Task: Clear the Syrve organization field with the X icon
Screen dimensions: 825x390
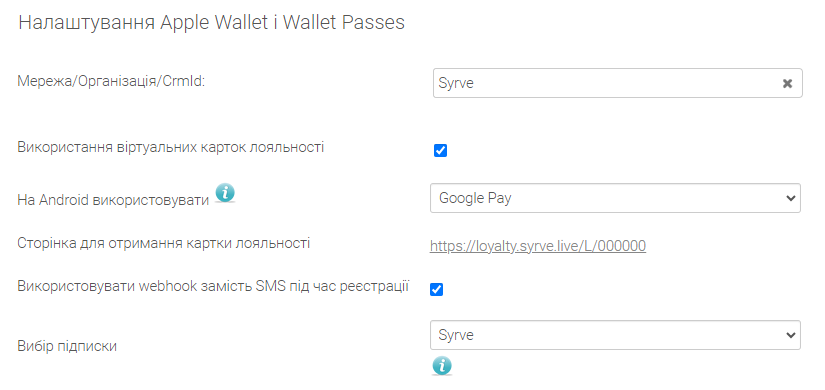Action: point(787,83)
